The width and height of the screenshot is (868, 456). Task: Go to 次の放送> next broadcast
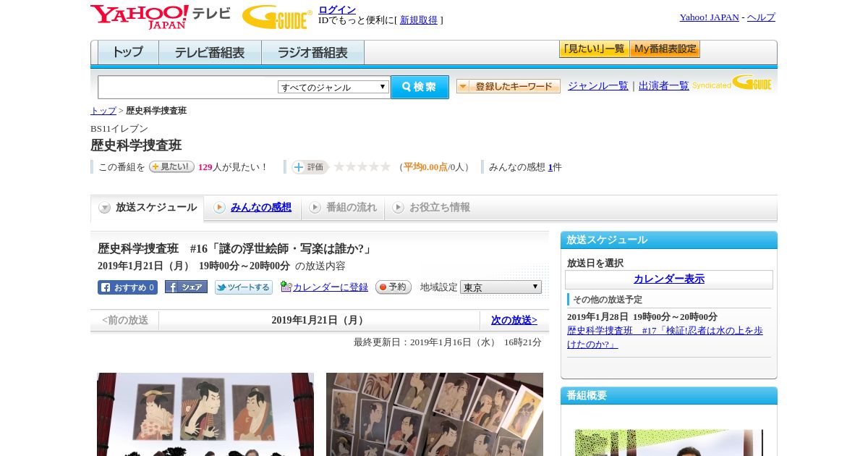tap(514, 320)
